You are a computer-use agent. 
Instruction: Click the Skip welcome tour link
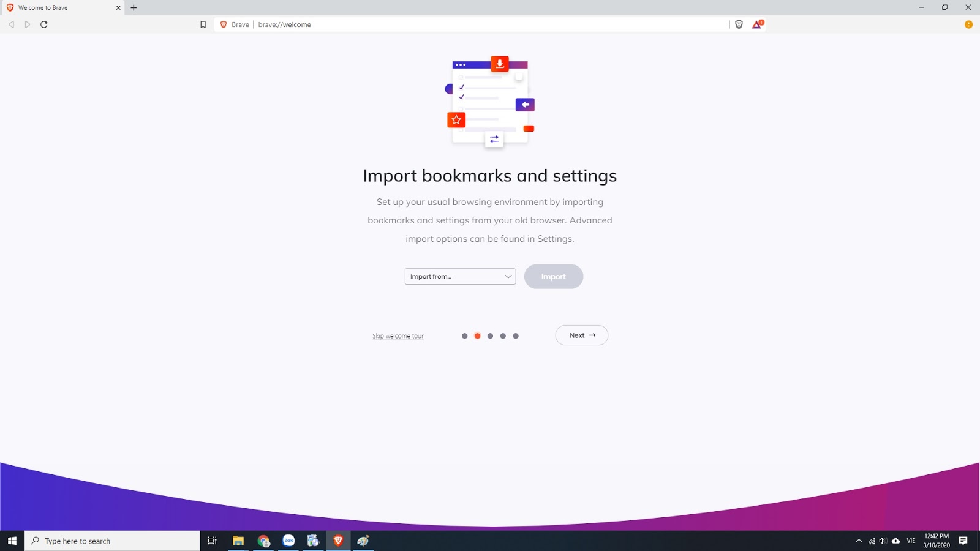(x=398, y=335)
